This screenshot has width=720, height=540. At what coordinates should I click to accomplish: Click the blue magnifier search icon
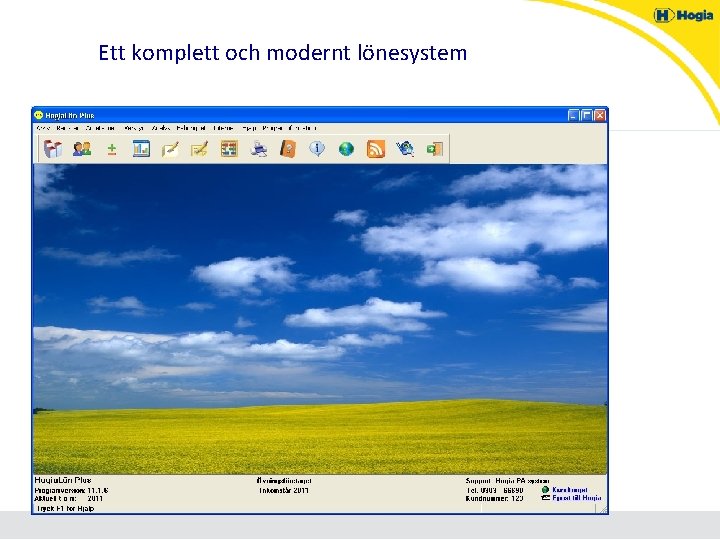pyautogui.click(x=405, y=149)
